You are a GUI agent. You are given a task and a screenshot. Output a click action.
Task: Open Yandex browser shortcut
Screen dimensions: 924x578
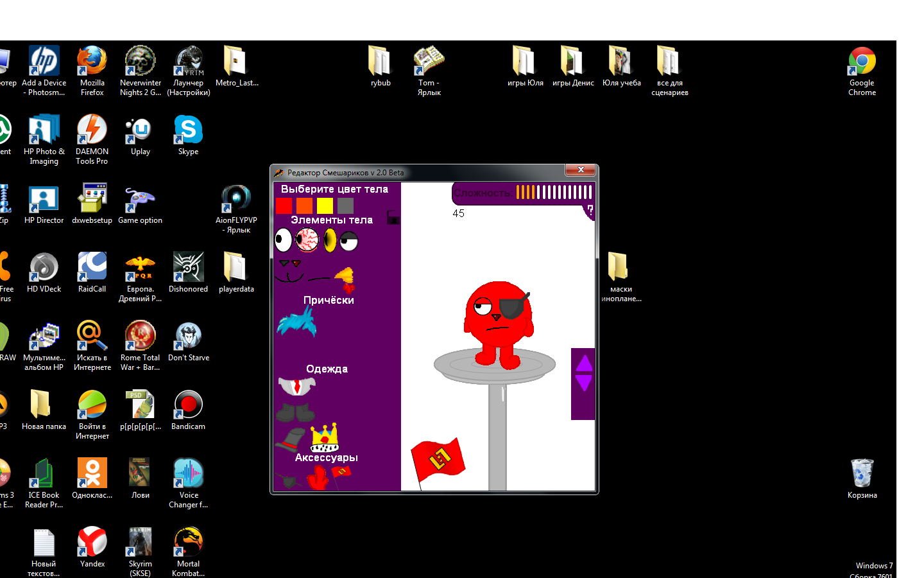[92, 547]
